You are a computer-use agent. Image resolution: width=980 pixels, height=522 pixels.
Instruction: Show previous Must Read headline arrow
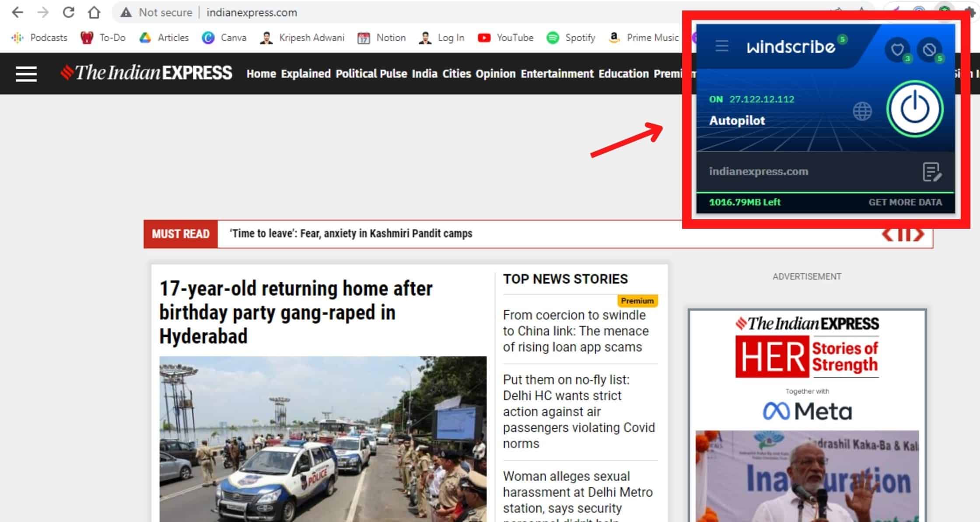tap(888, 235)
